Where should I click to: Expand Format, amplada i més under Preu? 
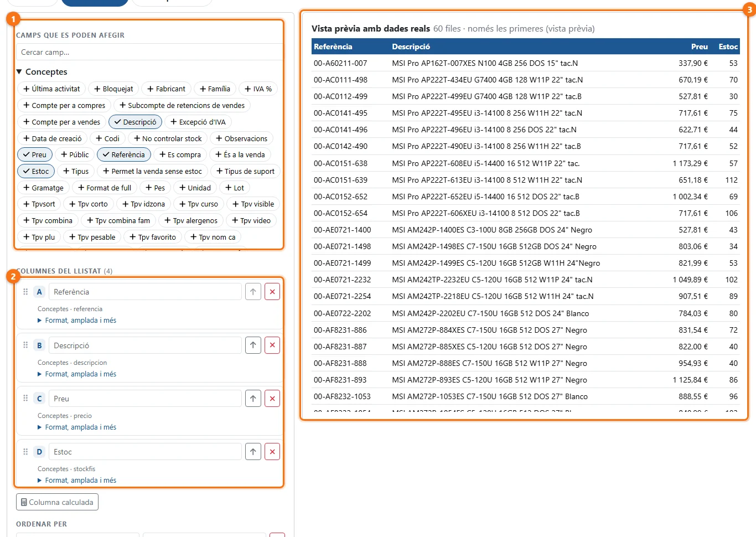[x=77, y=427]
